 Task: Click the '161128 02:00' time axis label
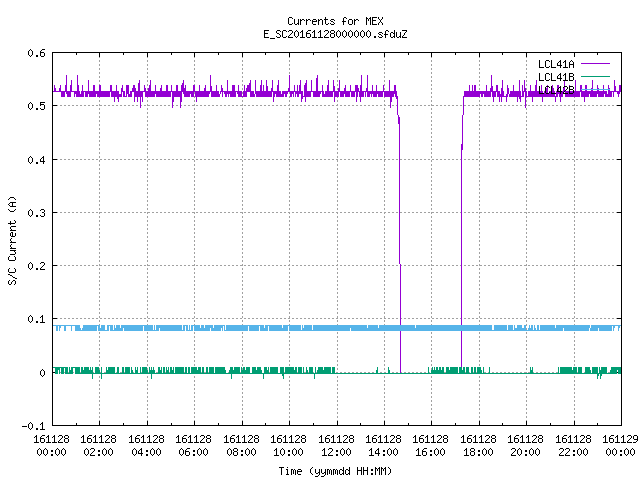point(98,445)
